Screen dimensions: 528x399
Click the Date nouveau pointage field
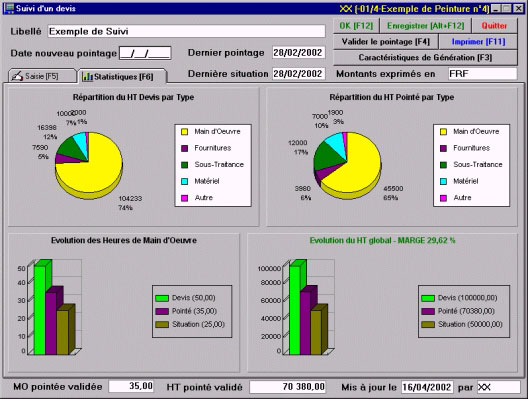[145, 53]
